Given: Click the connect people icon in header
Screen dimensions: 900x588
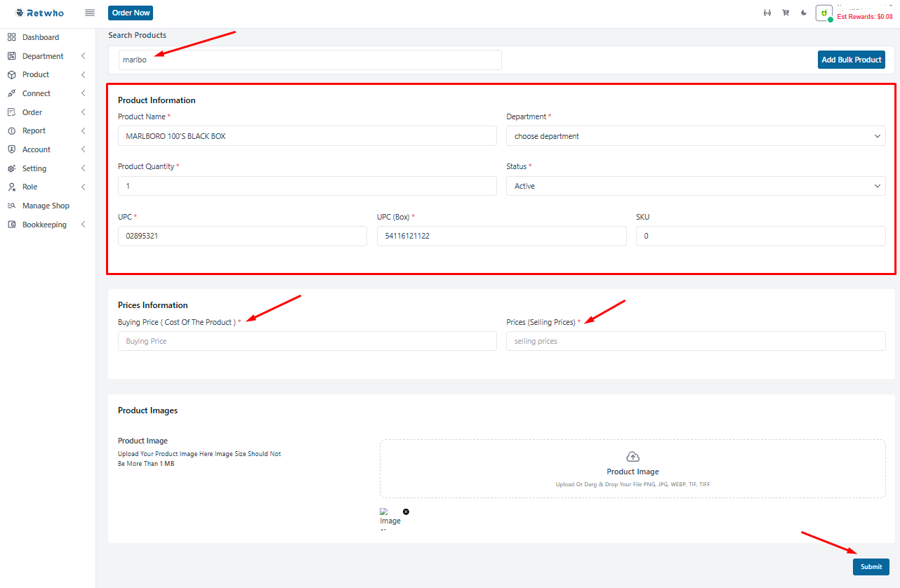Looking at the screenshot, I should click(x=767, y=13).
